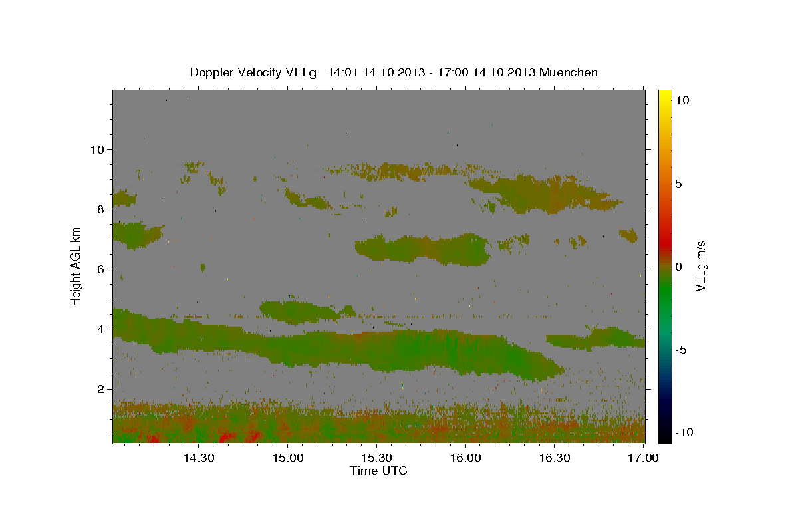Click the colorbar value 0 label
The height and width of the screenshot is (532, 798).
pos(678,267)
